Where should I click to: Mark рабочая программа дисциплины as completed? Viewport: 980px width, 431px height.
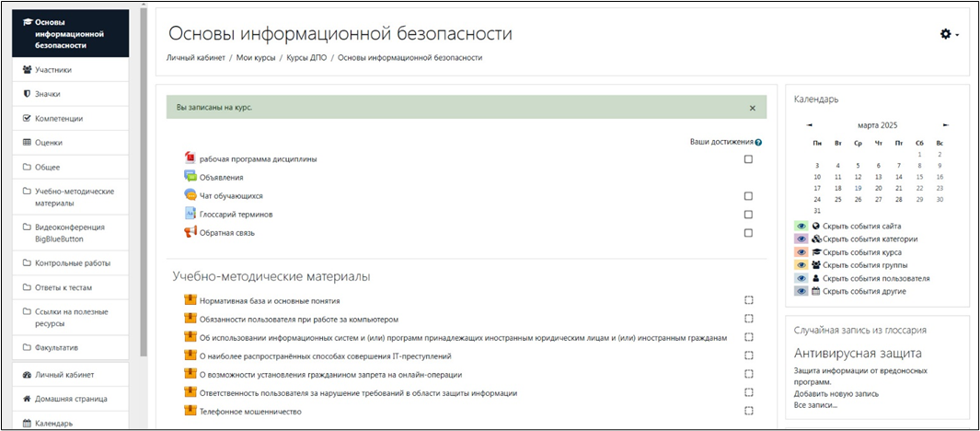(x=748, y=159)
